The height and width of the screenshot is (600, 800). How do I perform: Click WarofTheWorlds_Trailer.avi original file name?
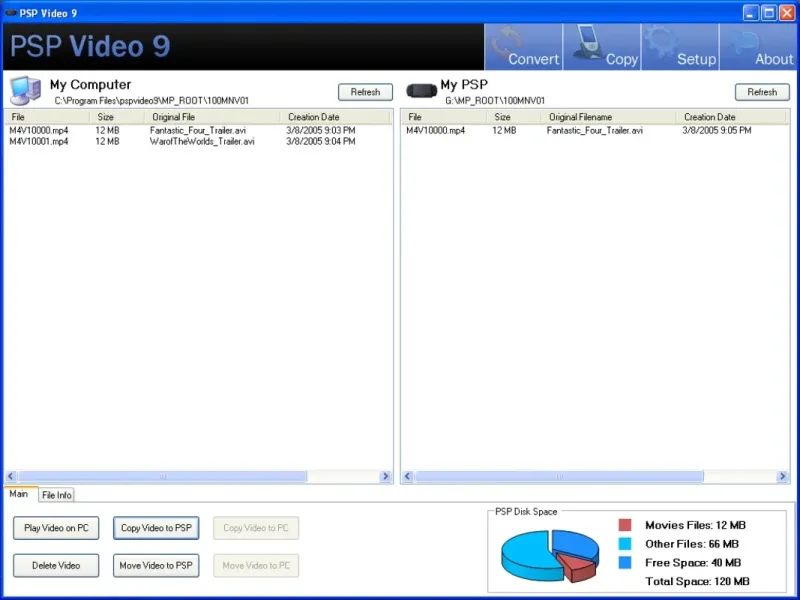tap(202, 141)
